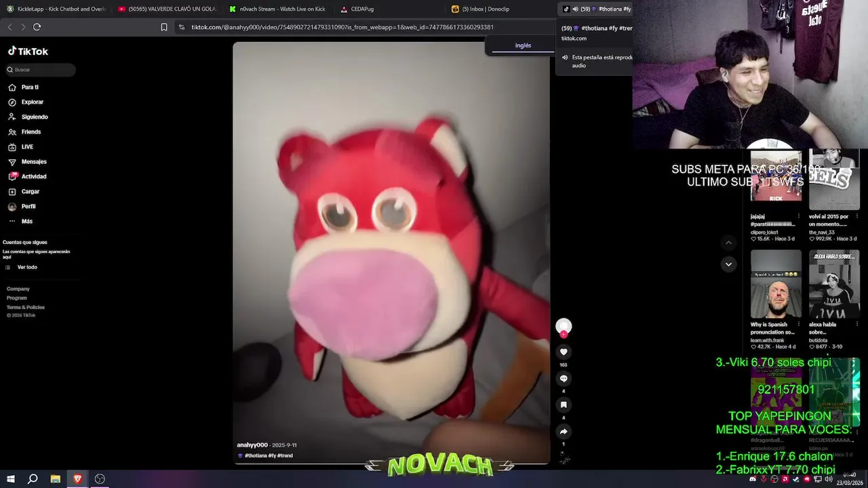This screenshot has height=488, width=868.
Task: Open the video comments icon
Action: tap(564, 378)
